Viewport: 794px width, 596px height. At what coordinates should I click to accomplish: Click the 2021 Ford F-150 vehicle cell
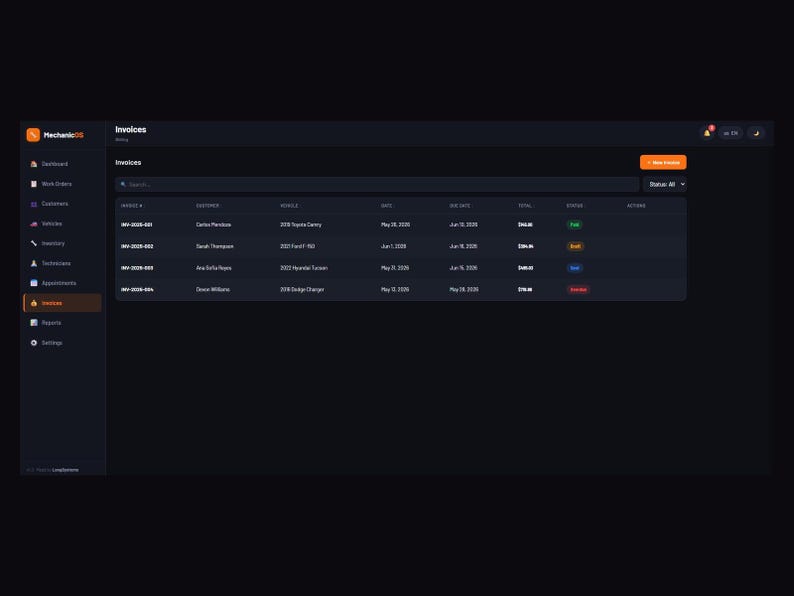[x=297, y=246]
